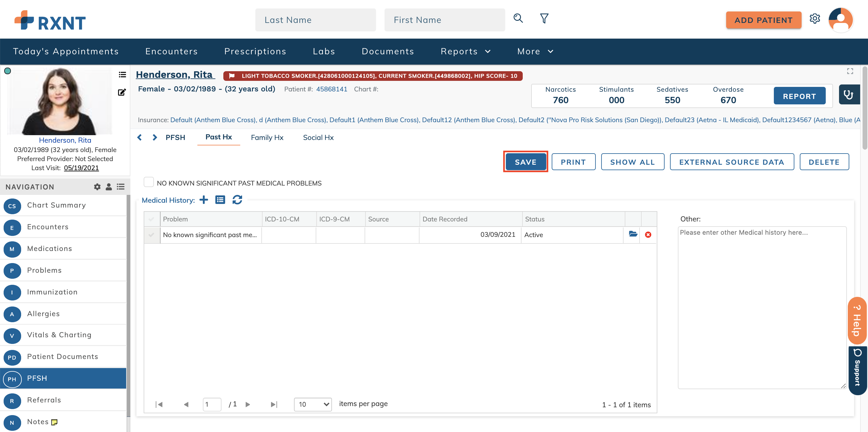Click the search magnifier icon

(518, 18)
